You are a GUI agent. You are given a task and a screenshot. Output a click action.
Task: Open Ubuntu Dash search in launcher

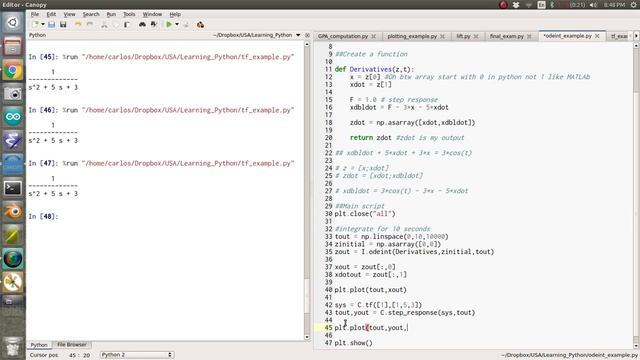coord(13,22)
